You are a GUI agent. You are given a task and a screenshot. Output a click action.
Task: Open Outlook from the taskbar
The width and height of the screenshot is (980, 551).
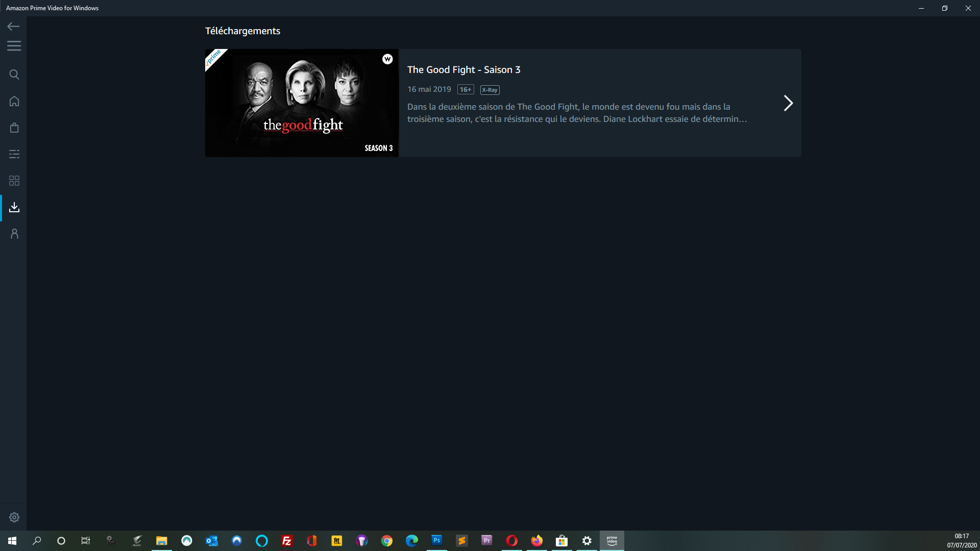(211, 541)
